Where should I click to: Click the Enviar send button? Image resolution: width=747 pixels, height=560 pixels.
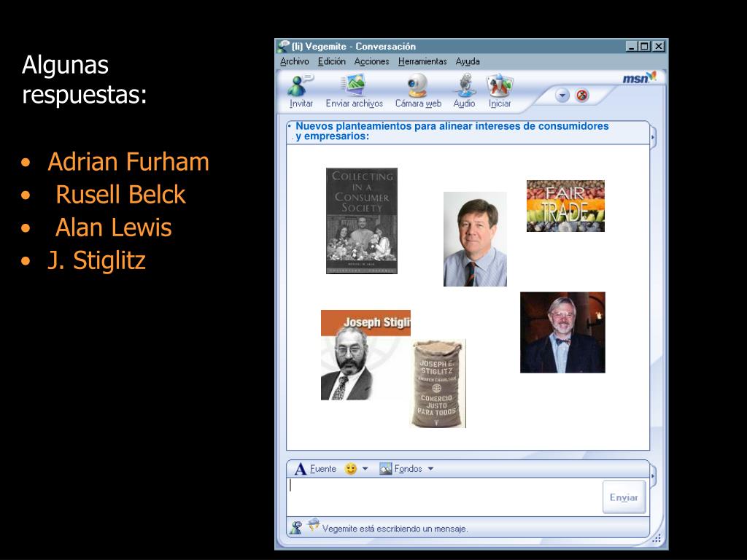pos(624,497)
